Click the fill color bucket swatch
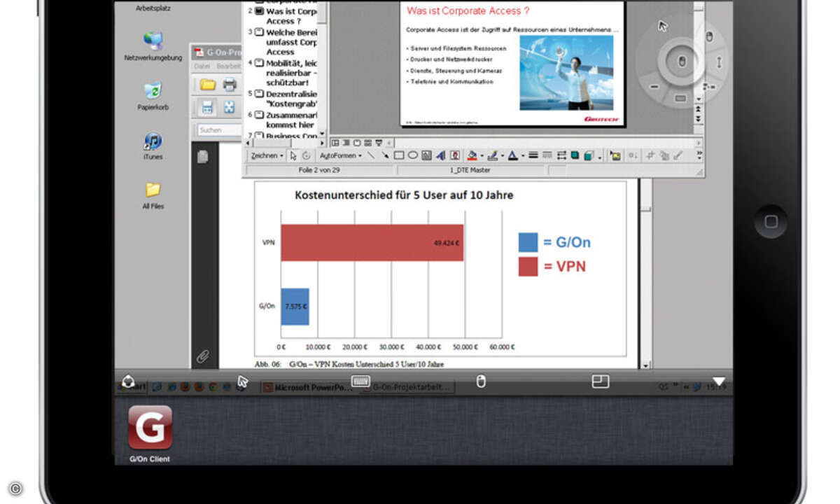The width and height of the screenshot is (840, 504). coord(472,155)
